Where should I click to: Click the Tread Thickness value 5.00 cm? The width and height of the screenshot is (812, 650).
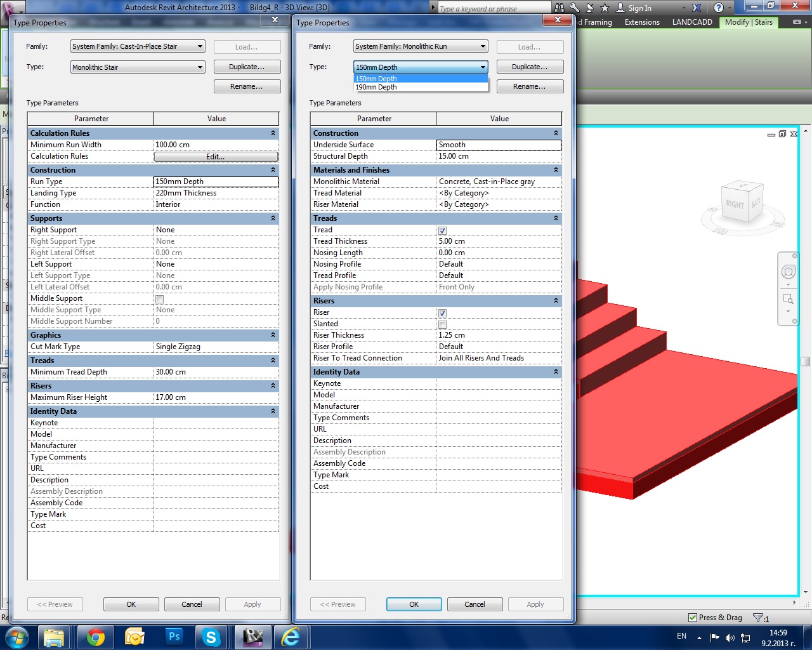[499, 241]
